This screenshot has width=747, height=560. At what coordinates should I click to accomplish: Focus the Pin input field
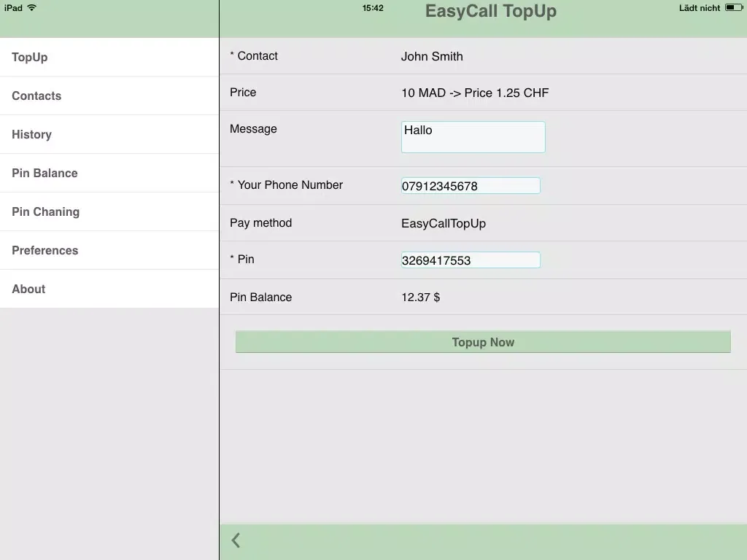[x=471, y=260]
